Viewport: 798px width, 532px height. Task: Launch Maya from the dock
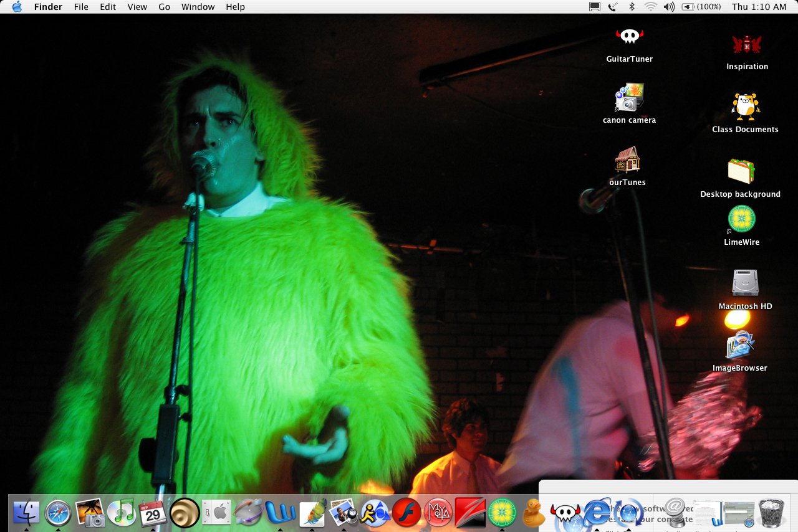pyautogui.click(x=438, y=513)
